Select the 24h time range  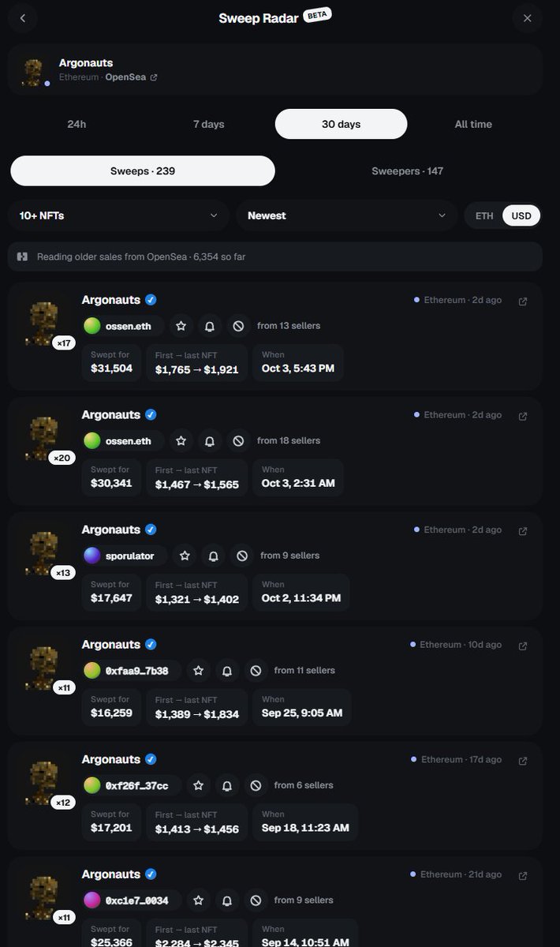coord(77,124)
